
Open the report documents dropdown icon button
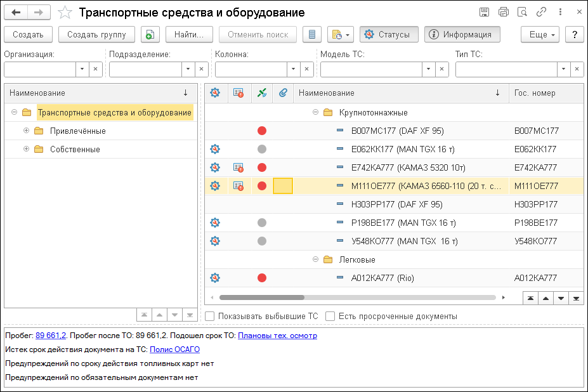(x=340, y=34)
